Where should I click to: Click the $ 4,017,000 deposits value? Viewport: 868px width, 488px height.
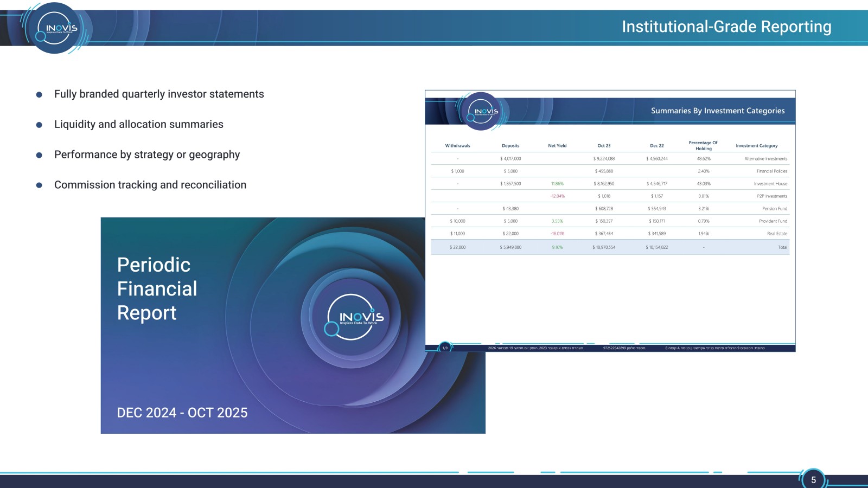pyautogui.click(x=510, y=159)
